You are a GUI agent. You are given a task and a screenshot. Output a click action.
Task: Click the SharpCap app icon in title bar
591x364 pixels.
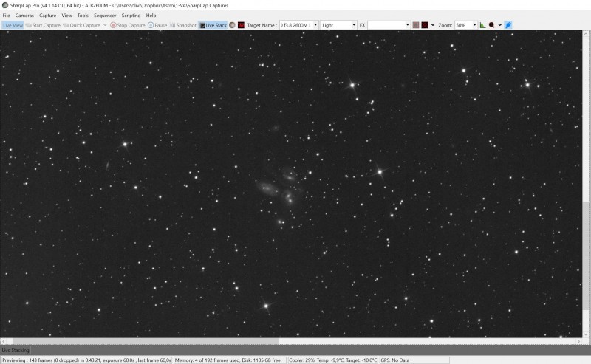[x=5, y=5]
